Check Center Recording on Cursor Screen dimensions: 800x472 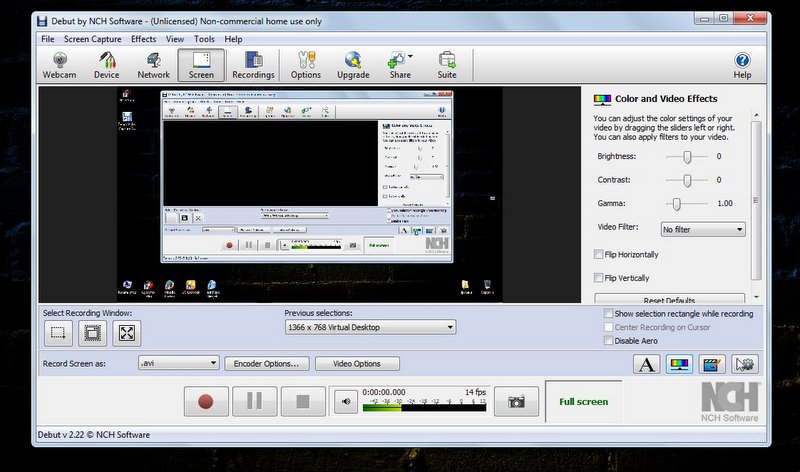(608, 327)
